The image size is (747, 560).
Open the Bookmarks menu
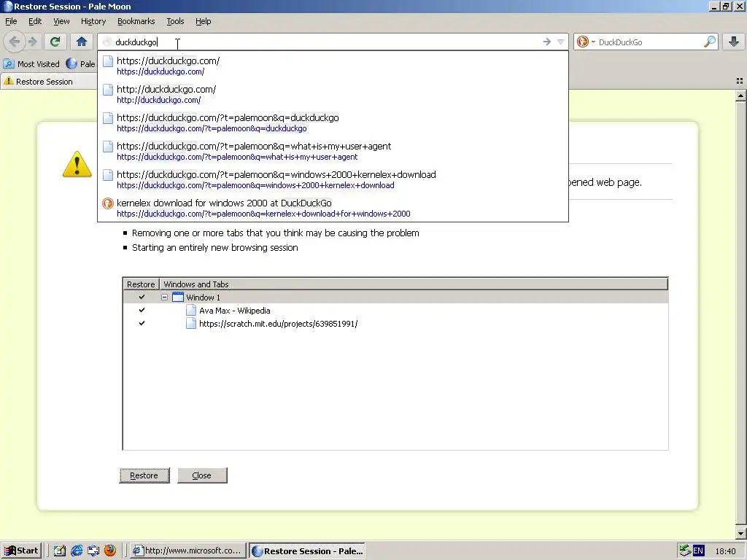point(136,21)
